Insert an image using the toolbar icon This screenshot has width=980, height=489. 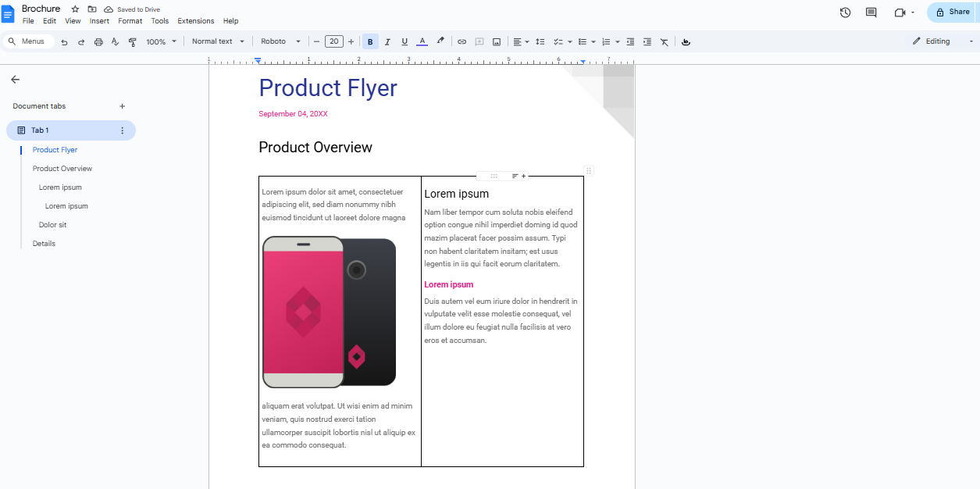point(497,41)
